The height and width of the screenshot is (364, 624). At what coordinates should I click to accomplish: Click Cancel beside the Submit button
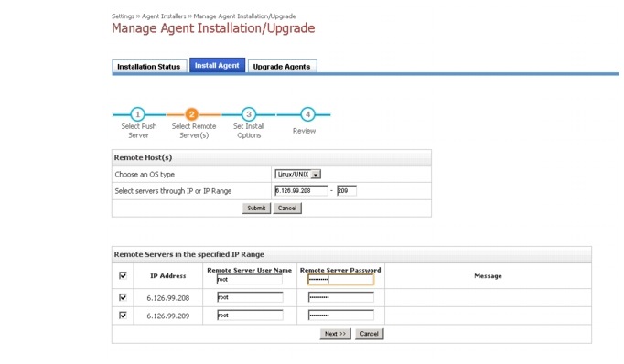point(287,208)
